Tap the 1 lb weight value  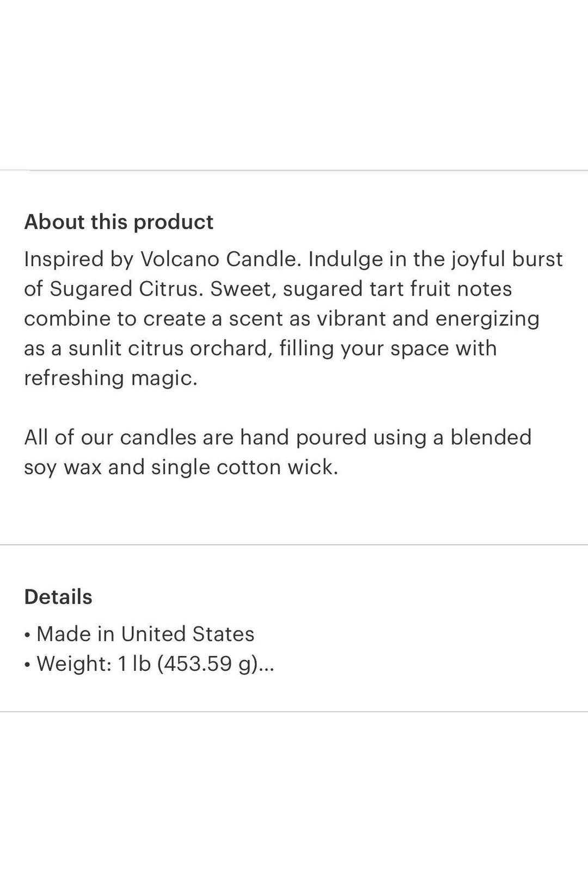pyautogui.click(x=134, y=664)
